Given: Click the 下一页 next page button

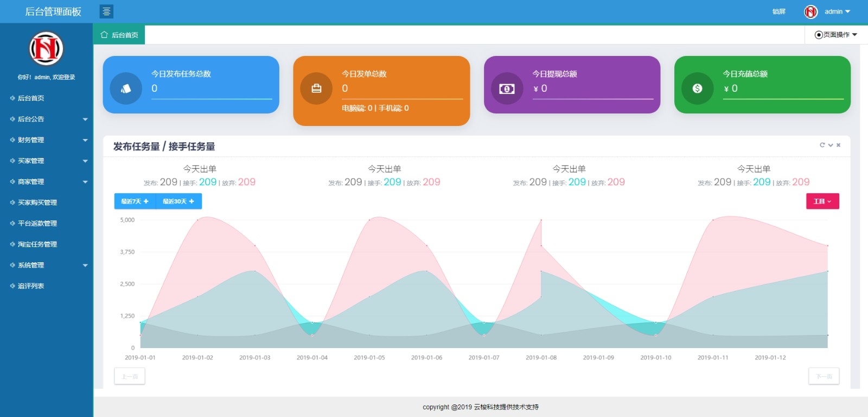Looking at the screenshot, I should coord(824,376).
